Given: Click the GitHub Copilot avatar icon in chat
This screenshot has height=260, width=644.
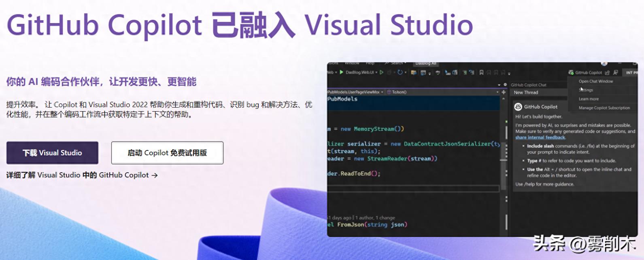Looking at the screenshot, I should 518,107.
